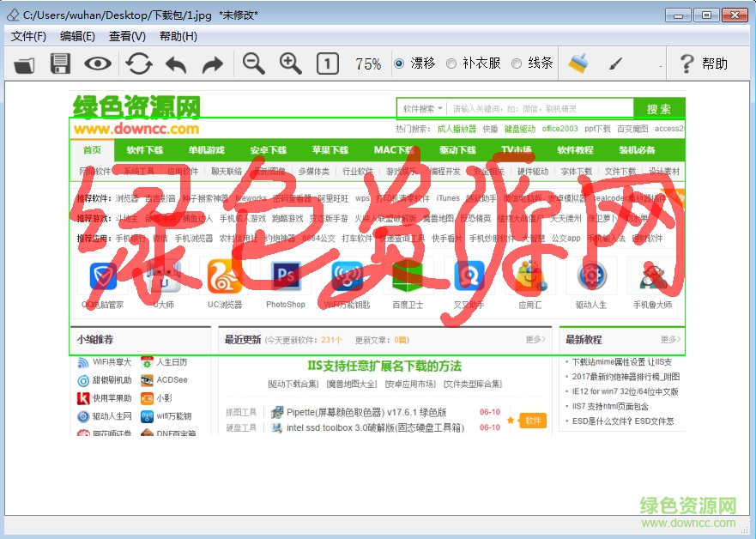The height and width of the screenshot is (539, 756).
Task: Reset zoom with the 1:1 icon
Action: pos(327,64)
